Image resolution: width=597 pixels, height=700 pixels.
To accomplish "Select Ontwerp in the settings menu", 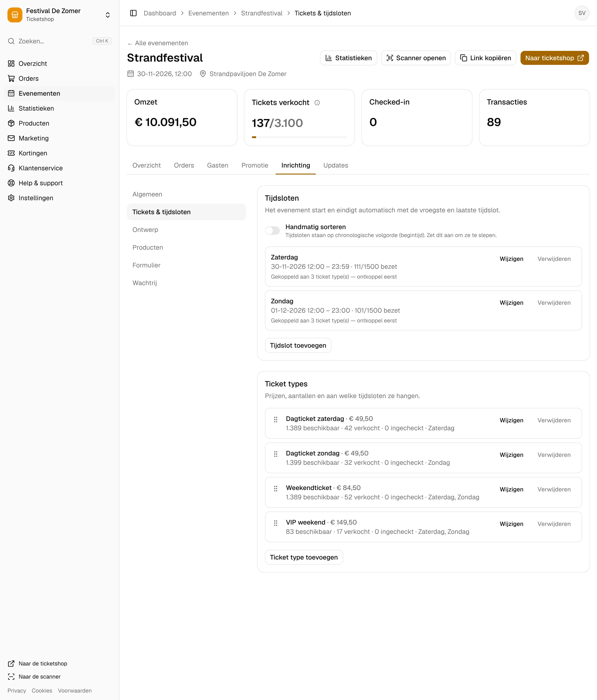I will point(186,230).
